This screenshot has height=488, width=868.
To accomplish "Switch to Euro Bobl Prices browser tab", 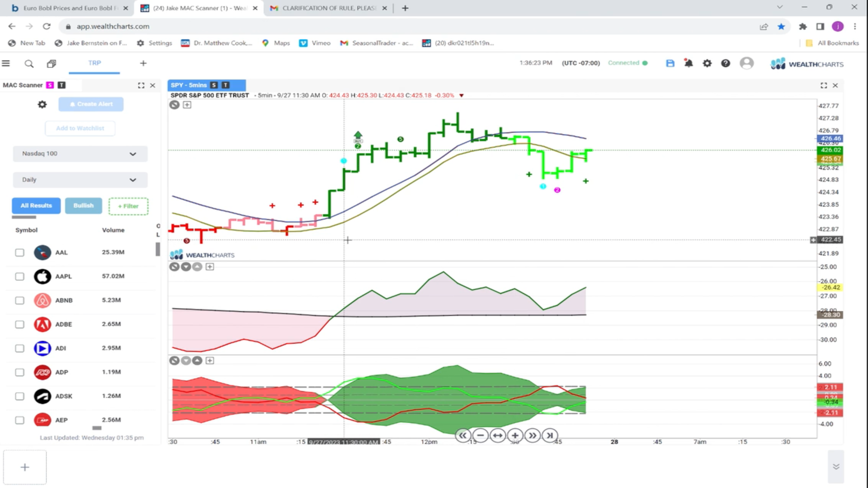I will (71, 8).
